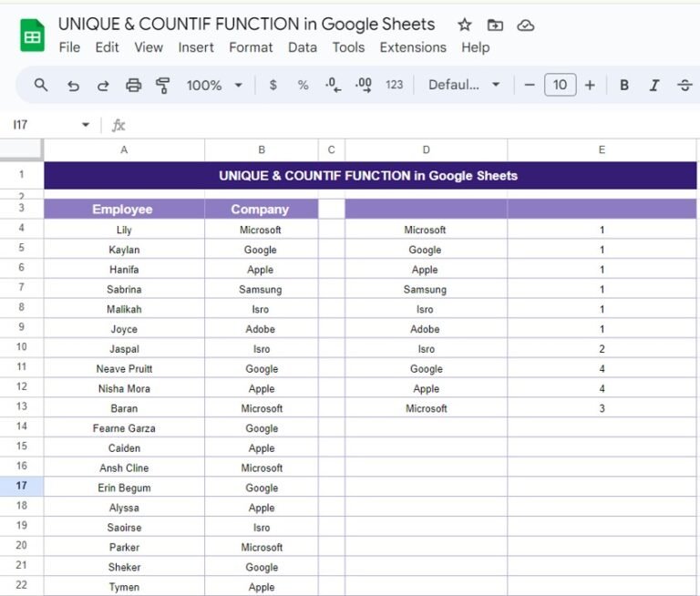Select the count cell showing 3
This screenshot has width=700, height=596.
point(602,408)
